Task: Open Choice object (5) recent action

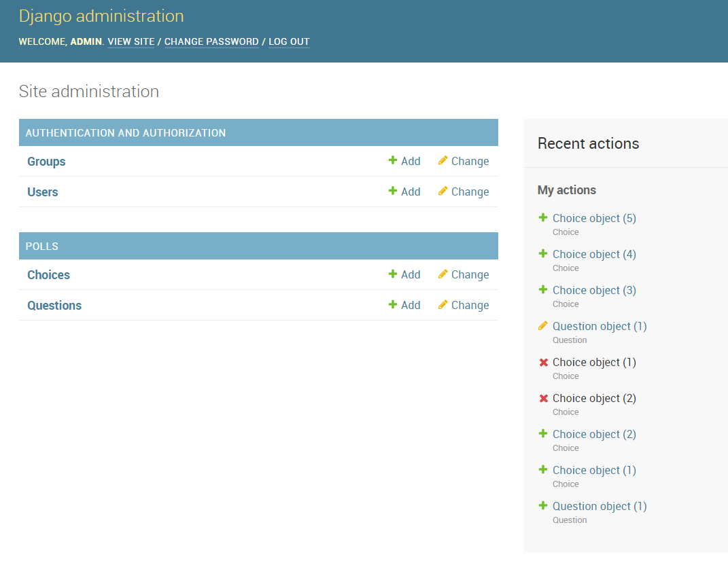Action: 594,218
